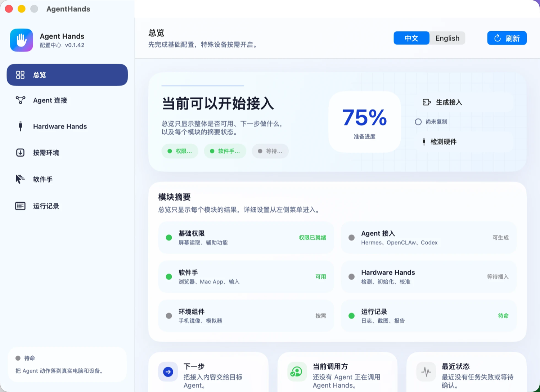Click the 等待... status chip

pos(270,151)
